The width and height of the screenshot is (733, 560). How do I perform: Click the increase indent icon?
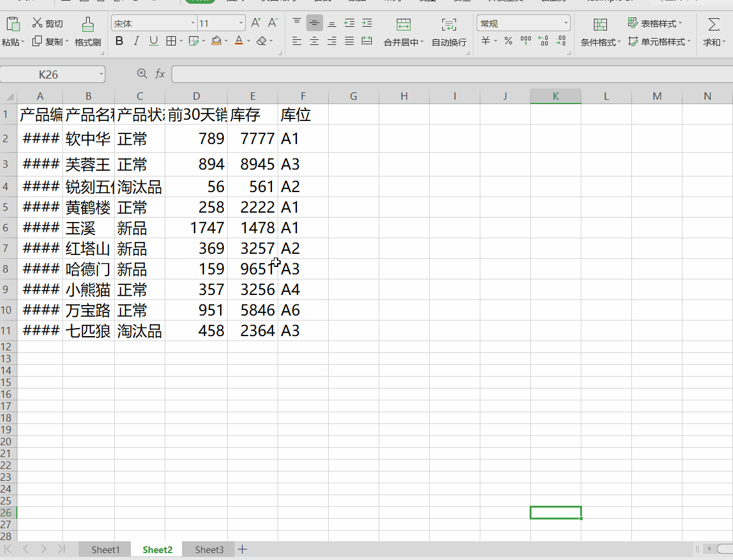click(x=367, y=23)
